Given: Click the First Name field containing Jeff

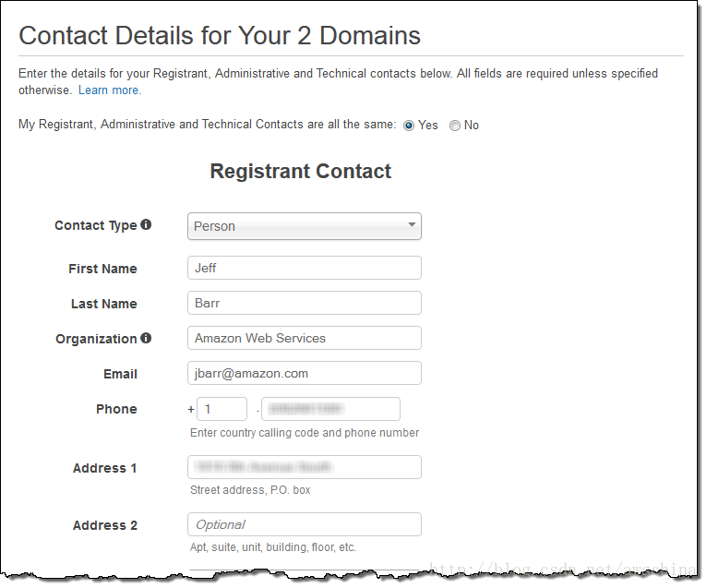Looking at the screenshot, I should point(305,268).
